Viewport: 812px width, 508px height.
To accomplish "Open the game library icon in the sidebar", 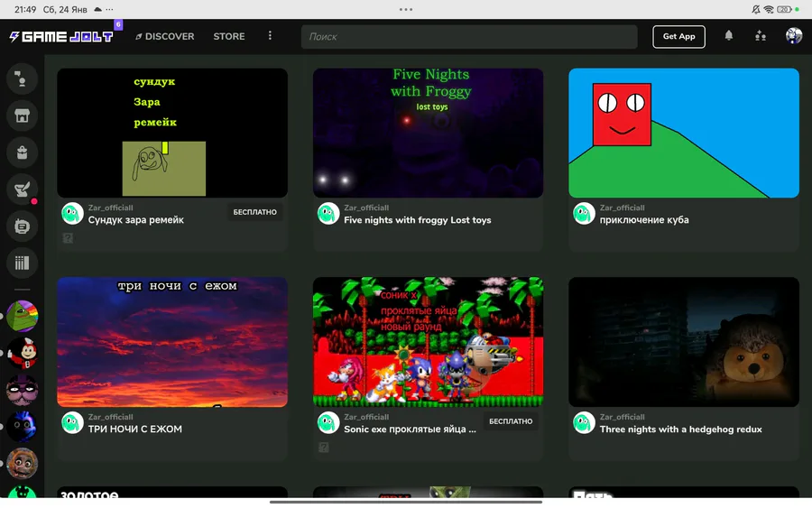I will pyautogui.click(x=22, y=263).
